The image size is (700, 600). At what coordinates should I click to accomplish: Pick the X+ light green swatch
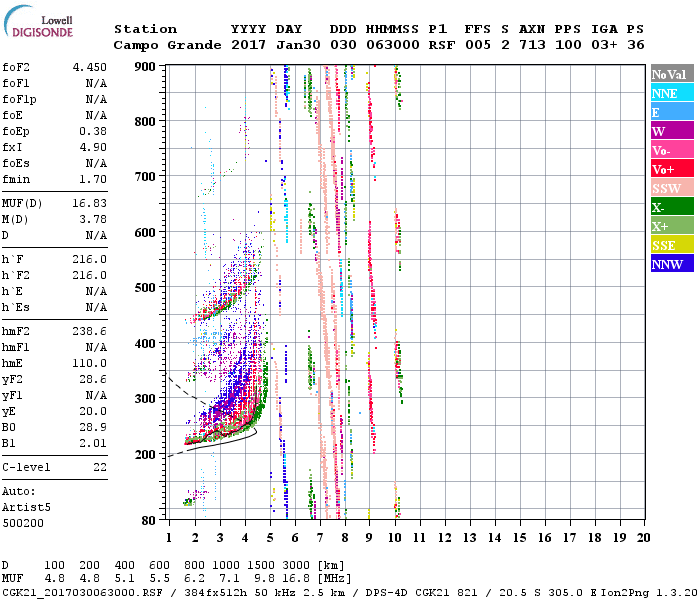pyautogui.click(x=671, y=226)
